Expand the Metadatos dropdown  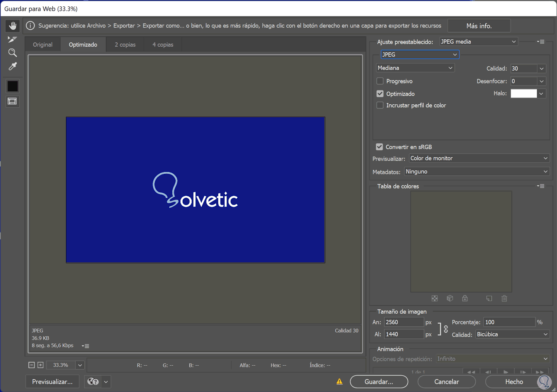tap(476, 171)
